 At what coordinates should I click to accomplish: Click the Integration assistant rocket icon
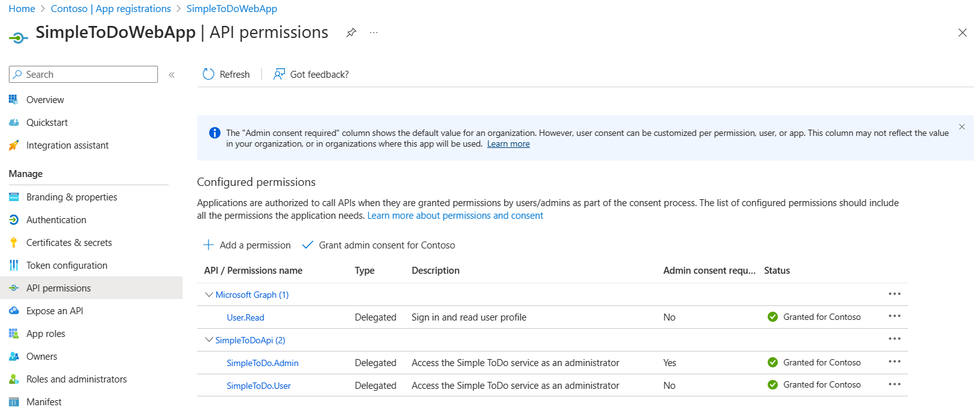pyautogui.click(x=14, y=145)
